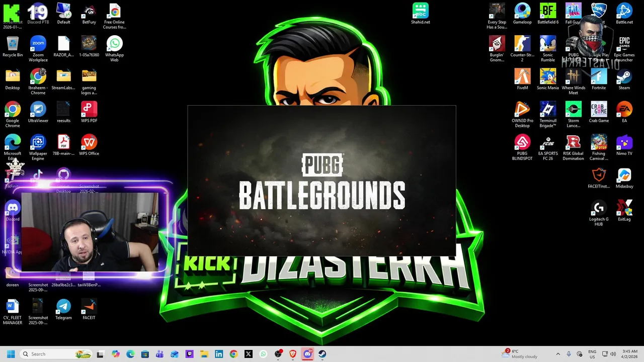The image size is (644, 362).
Task: Open the Midasbuy desktop shortcut
Action: (624, 178)
